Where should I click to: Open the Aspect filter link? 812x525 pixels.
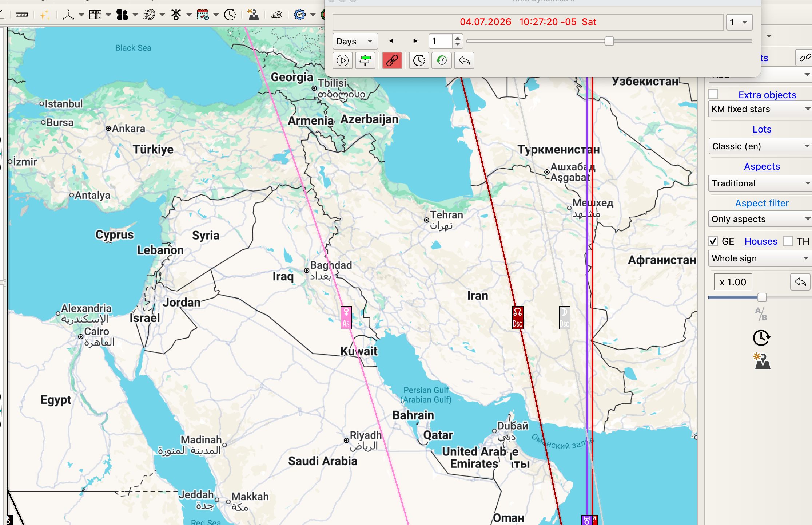762,203
